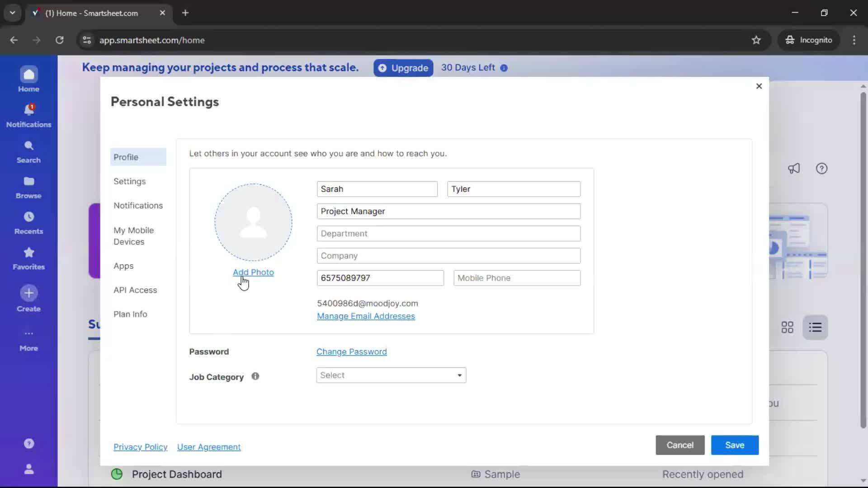Viewport: 868px width, 488px height.
Task: Open Search from the sidebar
Action: pyautogui.click(x=28, y=150)
